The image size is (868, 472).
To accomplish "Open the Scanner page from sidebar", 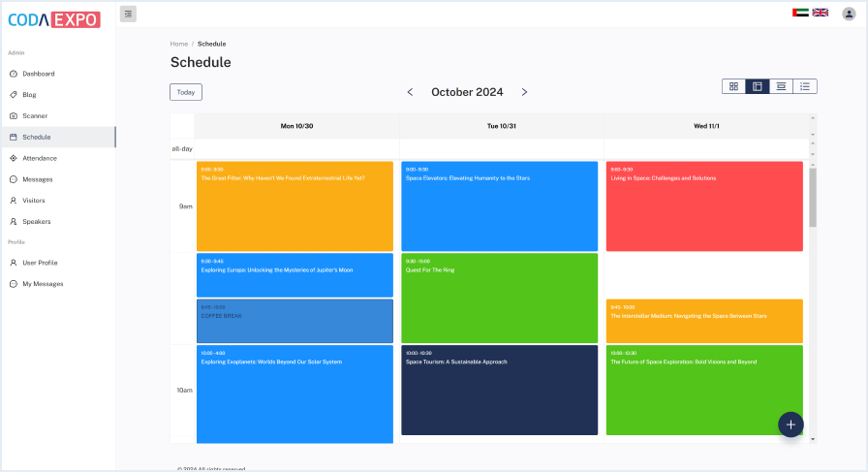I will (35, 116).
